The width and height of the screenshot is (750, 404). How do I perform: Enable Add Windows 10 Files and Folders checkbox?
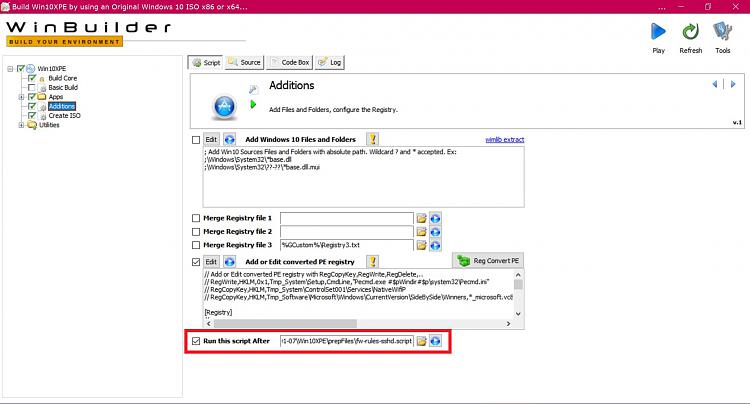click(196, 140)
